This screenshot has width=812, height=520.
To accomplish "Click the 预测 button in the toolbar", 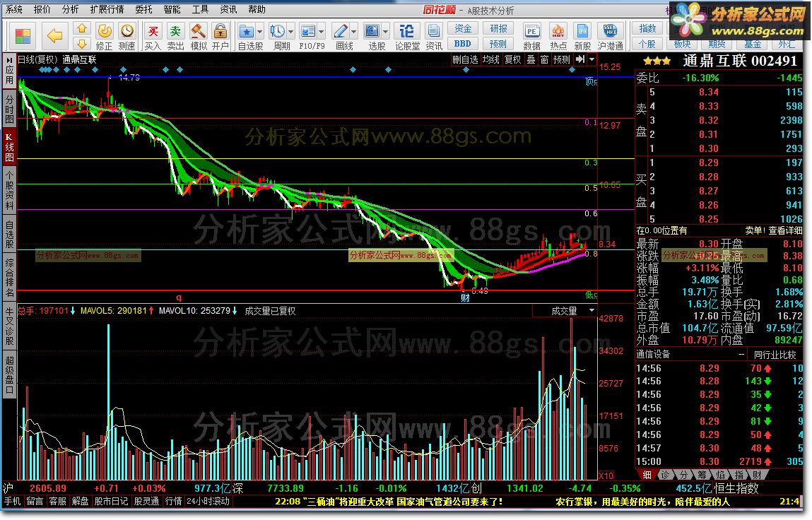I will pyautogui.click(x=498, y=44).
